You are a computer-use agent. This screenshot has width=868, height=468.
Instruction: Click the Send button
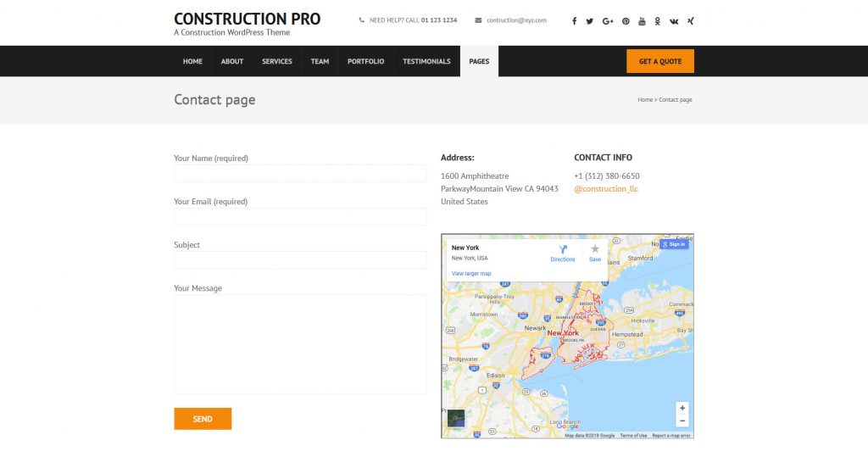click(203, 419)
